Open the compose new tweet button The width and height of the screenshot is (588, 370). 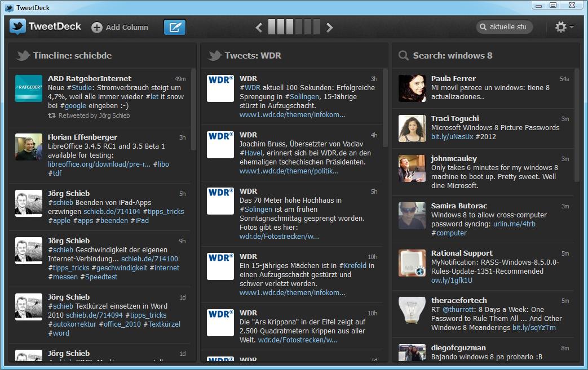tap(175, 27)
